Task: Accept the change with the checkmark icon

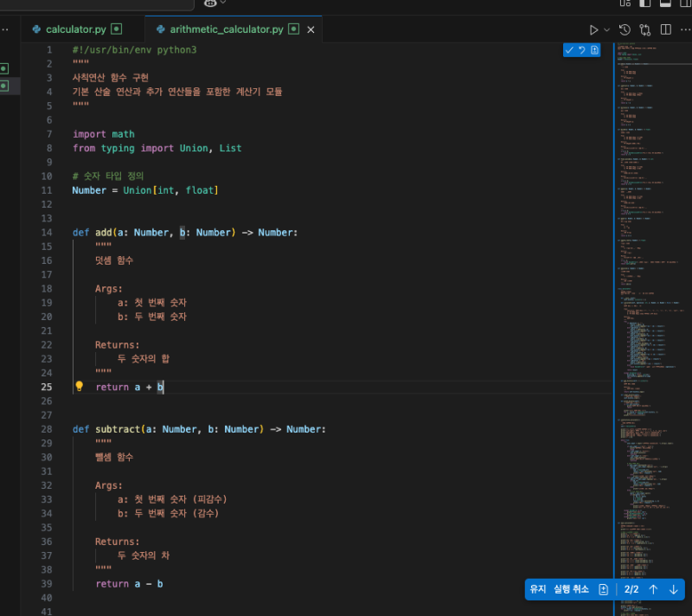Action: pyautogui.click(x=569, y=50)
